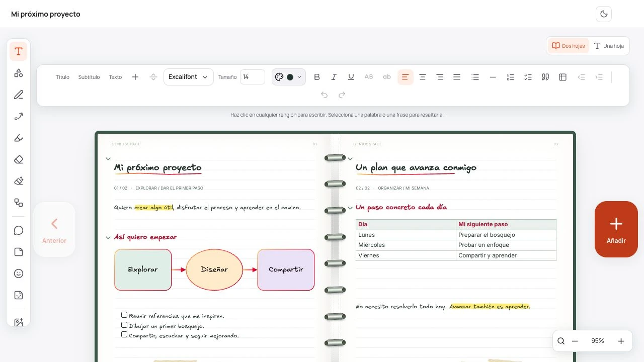Insert a checklist from toolbar
This screenshot has width=644, height=362.
tap(528, 77)
